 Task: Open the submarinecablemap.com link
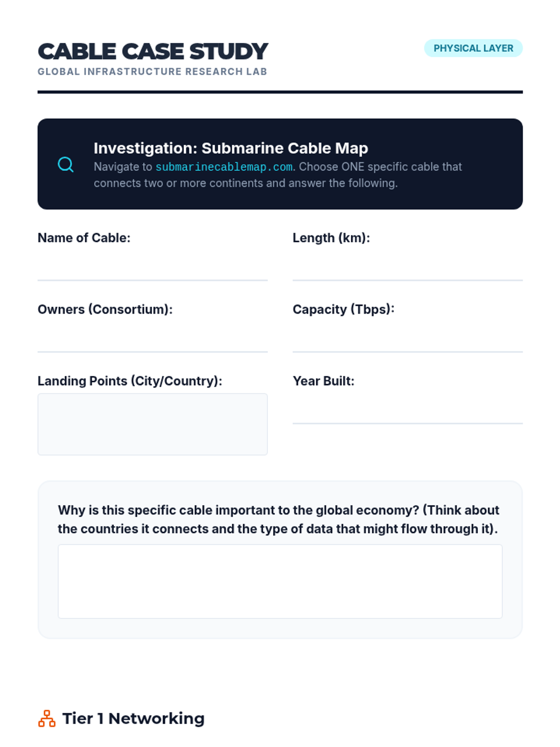pyautogui.click(x=224, y=167)
